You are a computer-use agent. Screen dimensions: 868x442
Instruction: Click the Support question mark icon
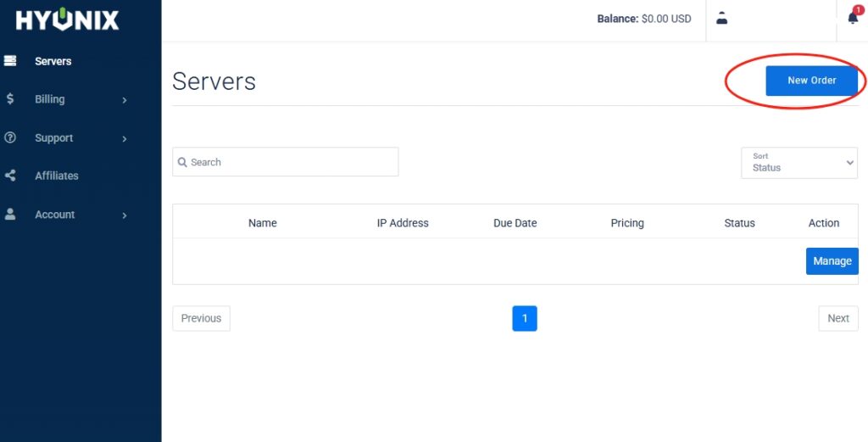pyautogui.click(x=10, y=137)
